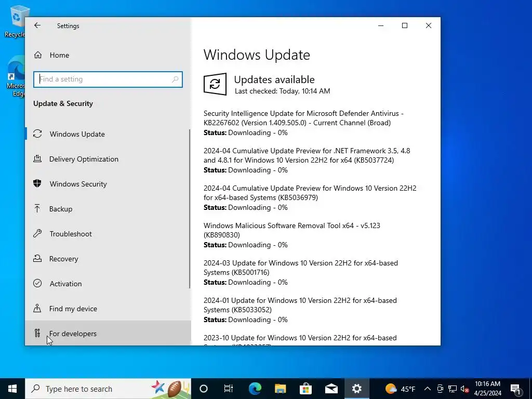532x399 pixels.
Task: Click the Update & Security heading
Action: tap(63, 103)
